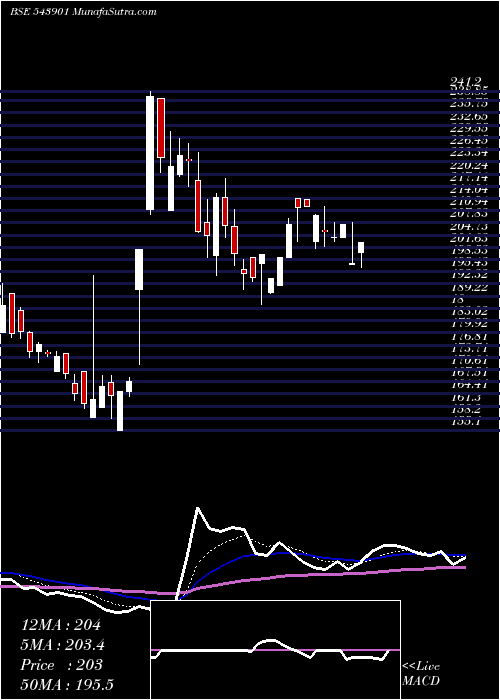500x700 pixels.
Task: Click the 220.24 price axis label
Action: click(468, 166)
